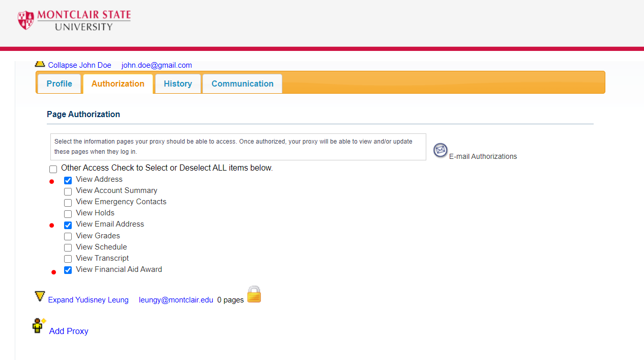Open the History tab
Image resolution: width=644 pixels, height=360 pixels.
(178, 84)
